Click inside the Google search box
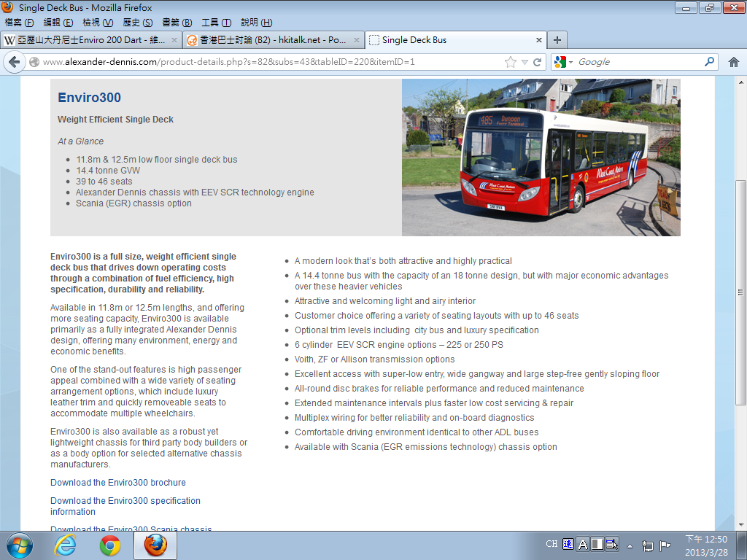Screen dimensions: 747x560 638,62
